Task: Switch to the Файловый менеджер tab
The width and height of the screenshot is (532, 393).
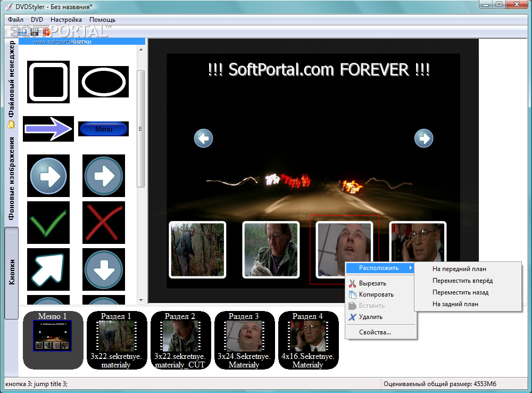Action: (11, 84)
